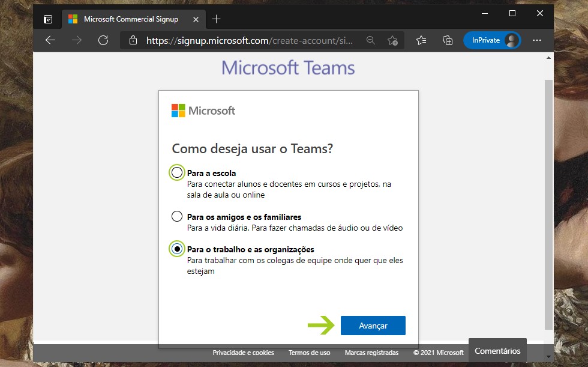Switch to Microsoft Commercial Signup tab
The height and width of the screenshot is (367, 588).
pyautogui.click(x=131, y=19)
